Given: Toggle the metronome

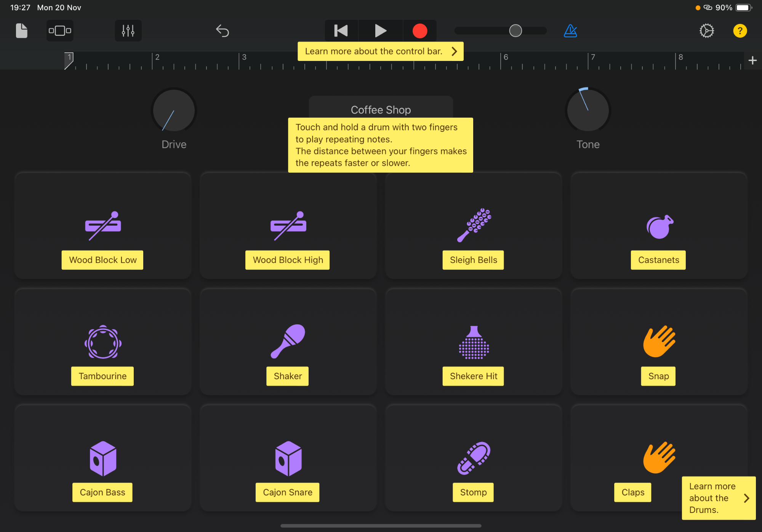Looking at the screenshot, I should (570, 30).
